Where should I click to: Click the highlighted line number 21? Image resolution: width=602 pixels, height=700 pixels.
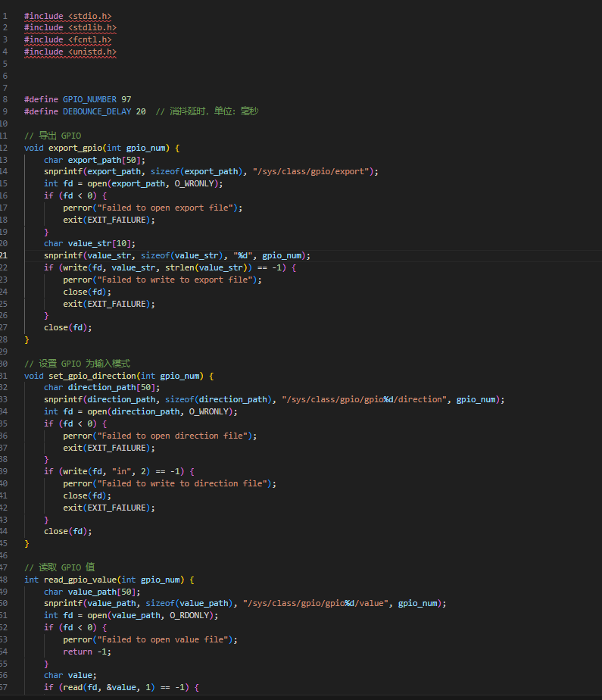click(x=5, y=256)
